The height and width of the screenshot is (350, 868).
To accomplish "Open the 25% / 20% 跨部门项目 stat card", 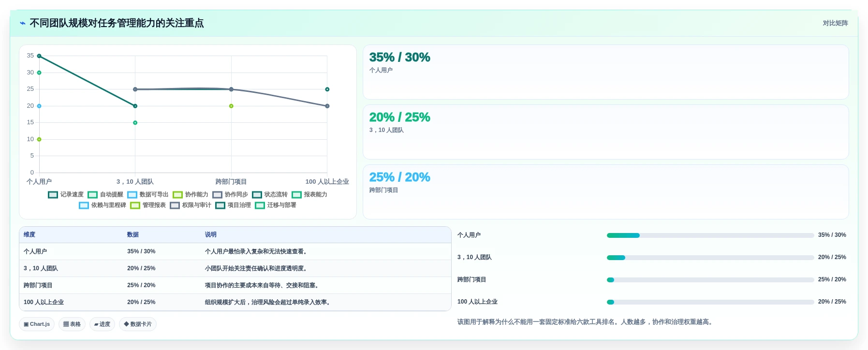I will [605, 192].
